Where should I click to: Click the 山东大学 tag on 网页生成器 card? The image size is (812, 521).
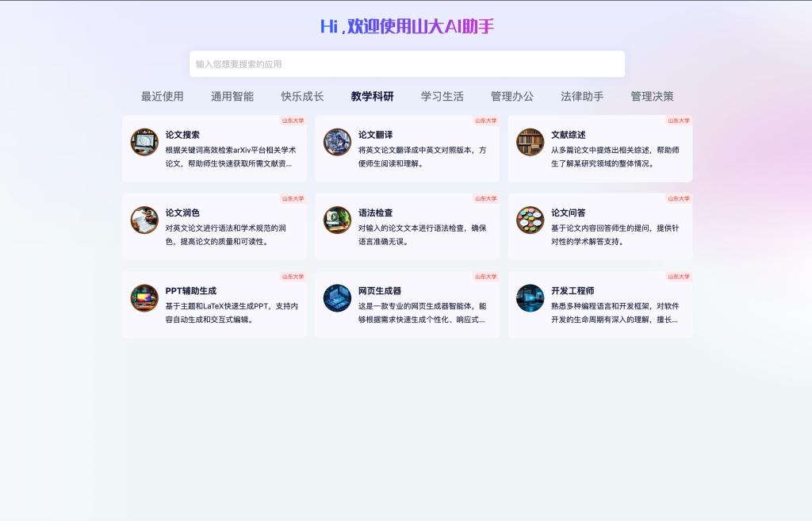(x=486, y=277)
